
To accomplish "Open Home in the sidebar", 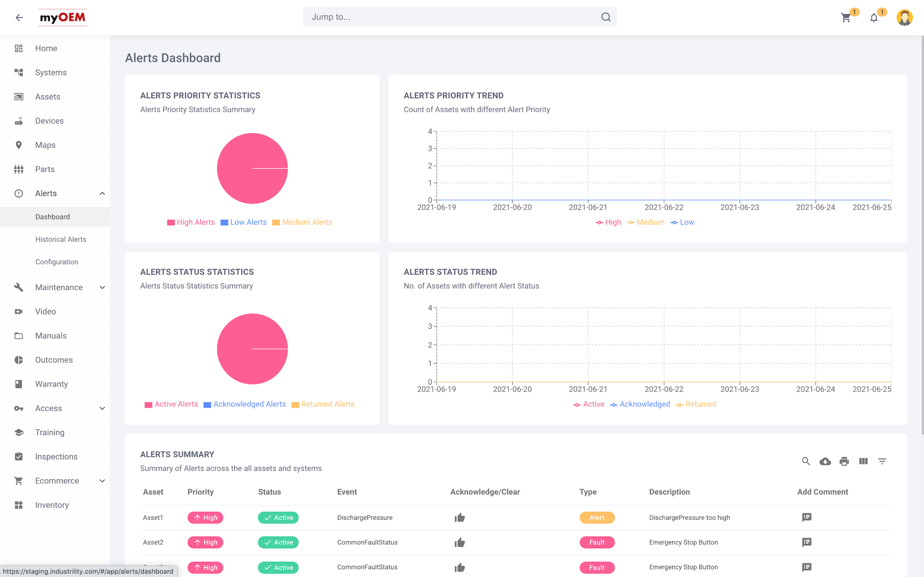I will [55, 48].
